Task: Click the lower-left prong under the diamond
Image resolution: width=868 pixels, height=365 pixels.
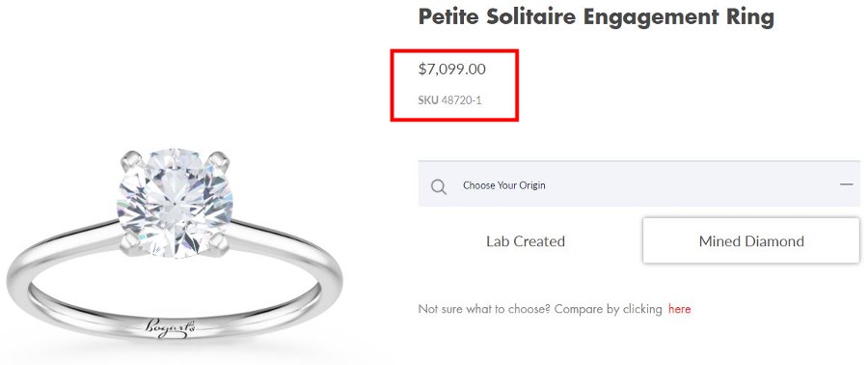Action: point(130,240)
